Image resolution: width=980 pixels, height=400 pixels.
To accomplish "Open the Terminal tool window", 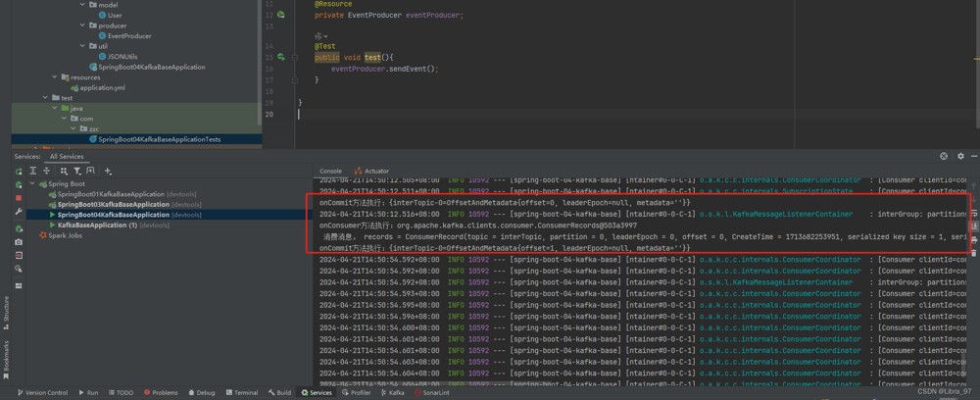I will tap(241, 392).
